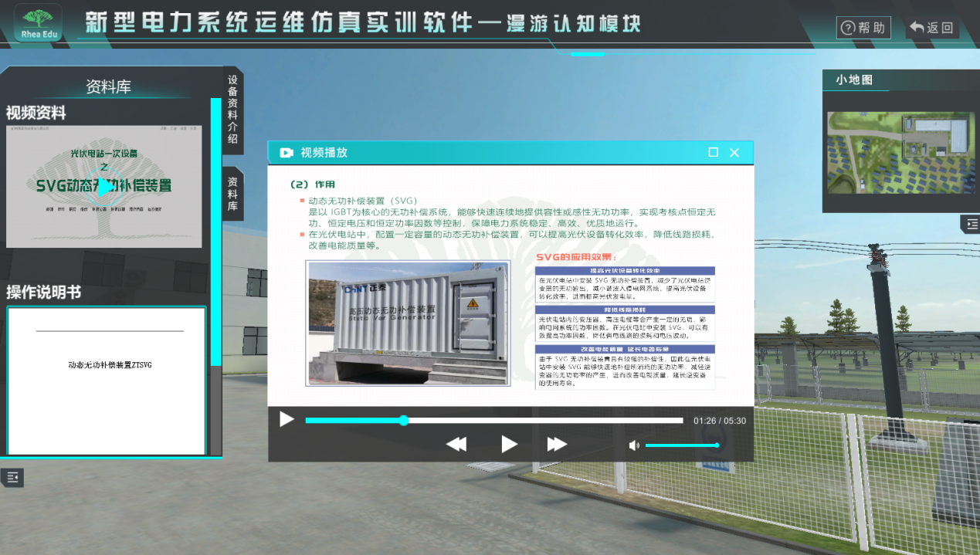
Task: Open help via the question-mark 帮助 icon
Action: click(863, 27)
